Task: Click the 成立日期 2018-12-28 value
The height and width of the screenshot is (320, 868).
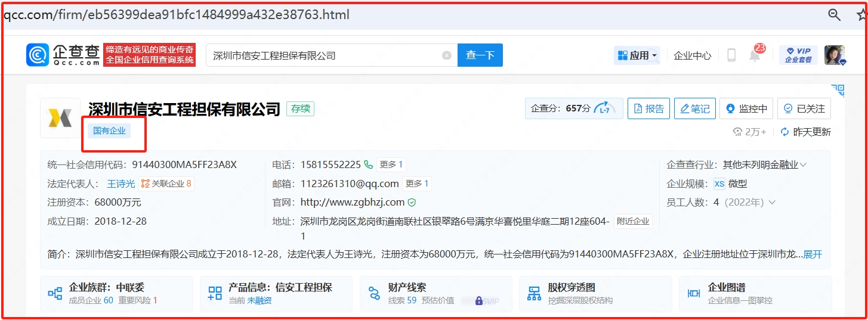Action: click(121, 221)
